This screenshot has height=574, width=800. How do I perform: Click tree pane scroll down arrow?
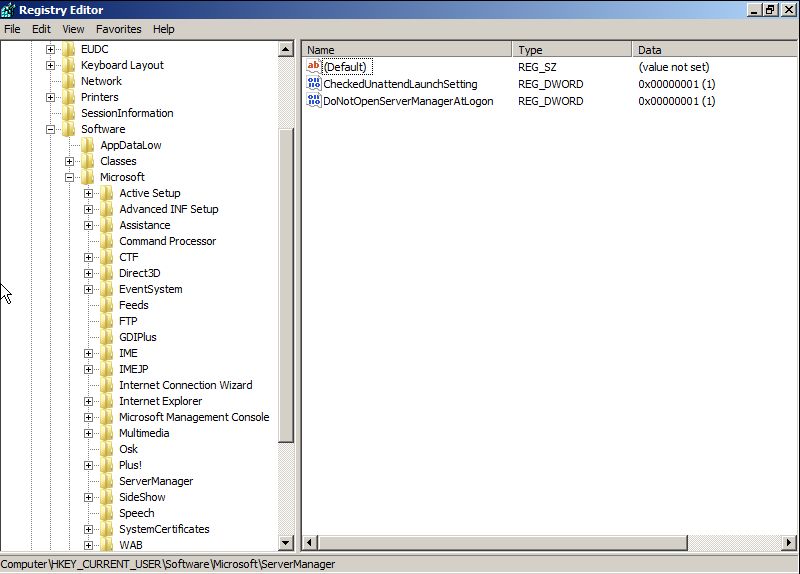(x=286, y=543)
